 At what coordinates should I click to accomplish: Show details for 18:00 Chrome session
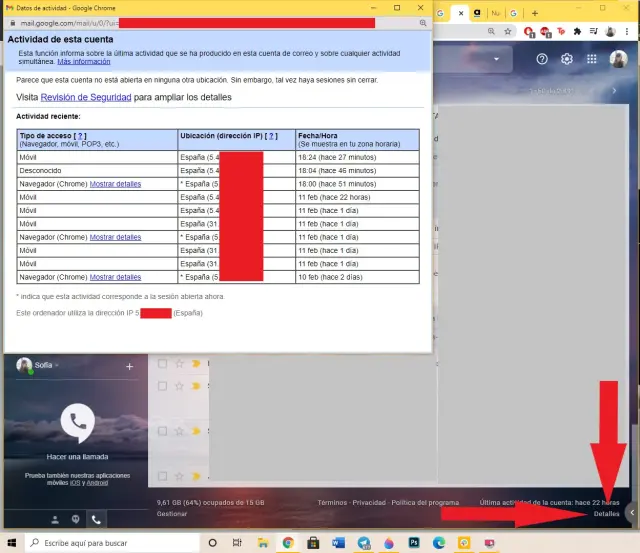115,184
